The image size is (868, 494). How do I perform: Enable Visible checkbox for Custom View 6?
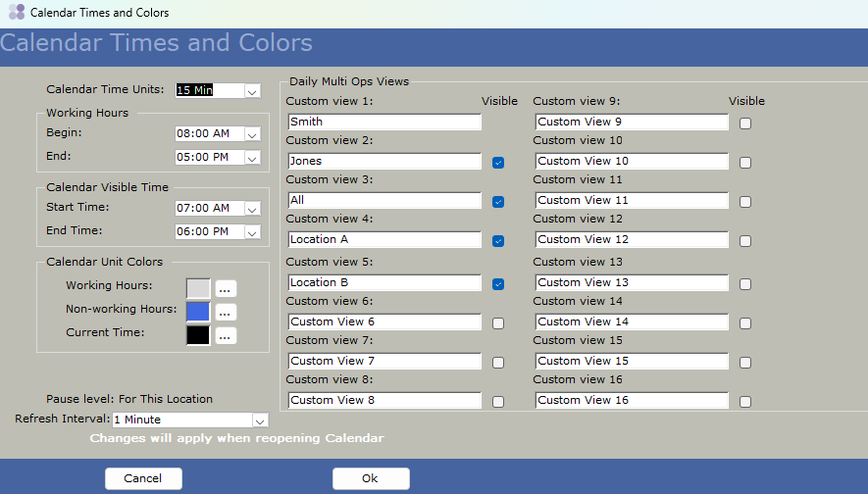[x=498, y=323]
